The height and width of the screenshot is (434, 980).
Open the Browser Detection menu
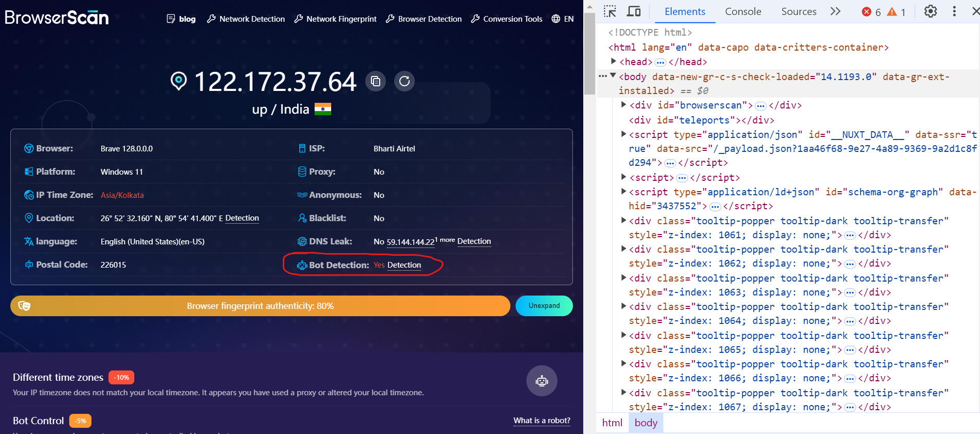[424, 19]
